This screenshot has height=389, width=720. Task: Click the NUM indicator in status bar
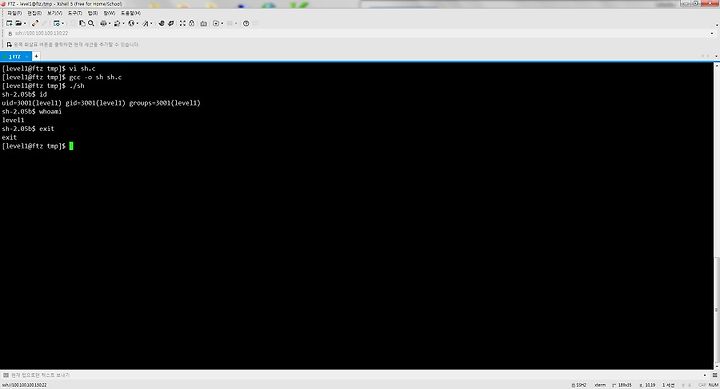[713, 385]
